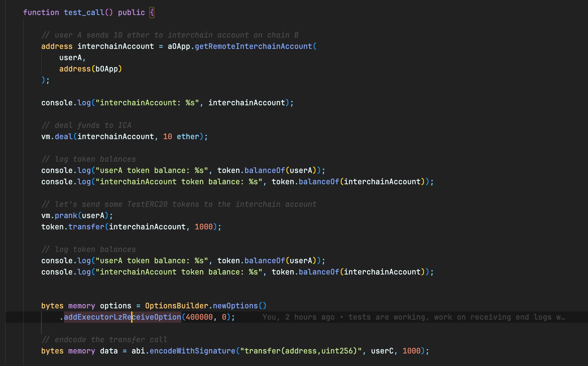
Task: Click the "let's send some TestERC20 tokens" comment
Action: pyautogui.click(x=179, y=204)
